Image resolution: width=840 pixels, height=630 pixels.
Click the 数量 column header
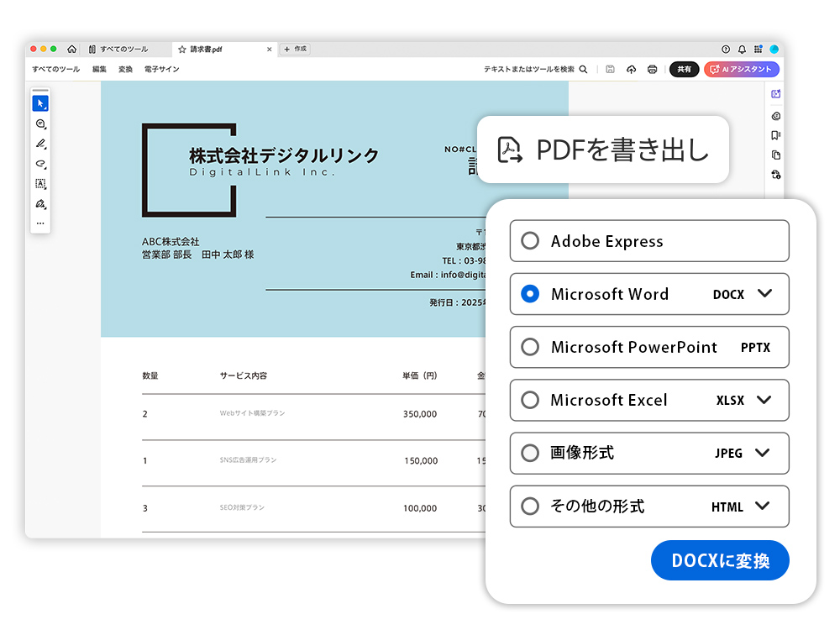coord(150,375)
